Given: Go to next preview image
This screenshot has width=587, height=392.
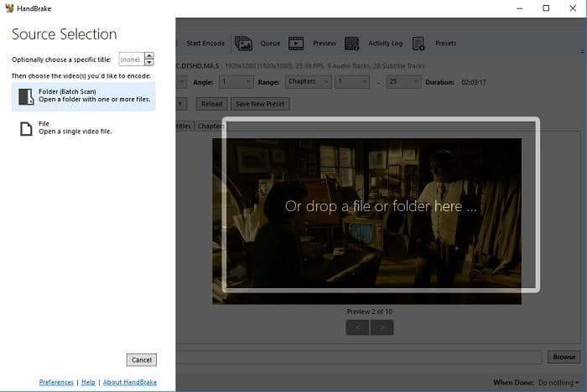Looking at the screenshot, I should [x=382, y=328].
